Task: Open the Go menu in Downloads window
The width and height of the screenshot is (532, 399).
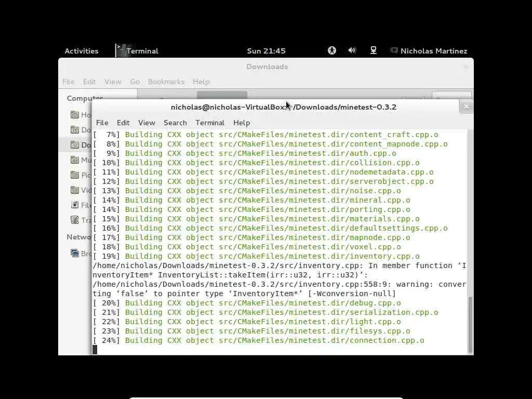Action: click(135, 82)
